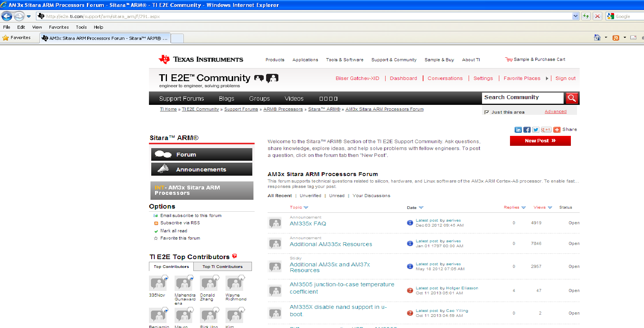The width and height of the screenshot is (644, 328).
Task: Click the blue info icon in AM335x FAQ row
Action: pos(410,223)
